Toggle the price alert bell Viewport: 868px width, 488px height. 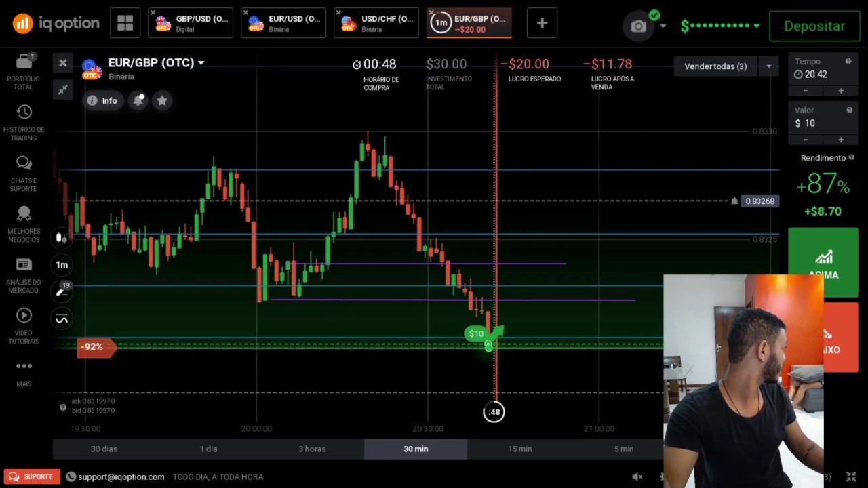tap(138, 100)
